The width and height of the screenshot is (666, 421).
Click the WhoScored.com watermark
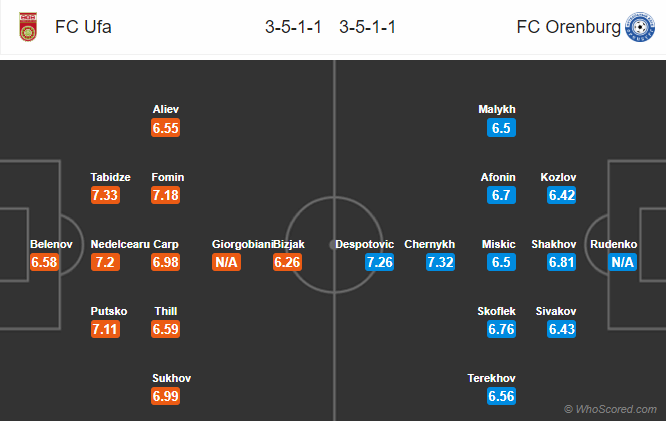tap(610, 409)
